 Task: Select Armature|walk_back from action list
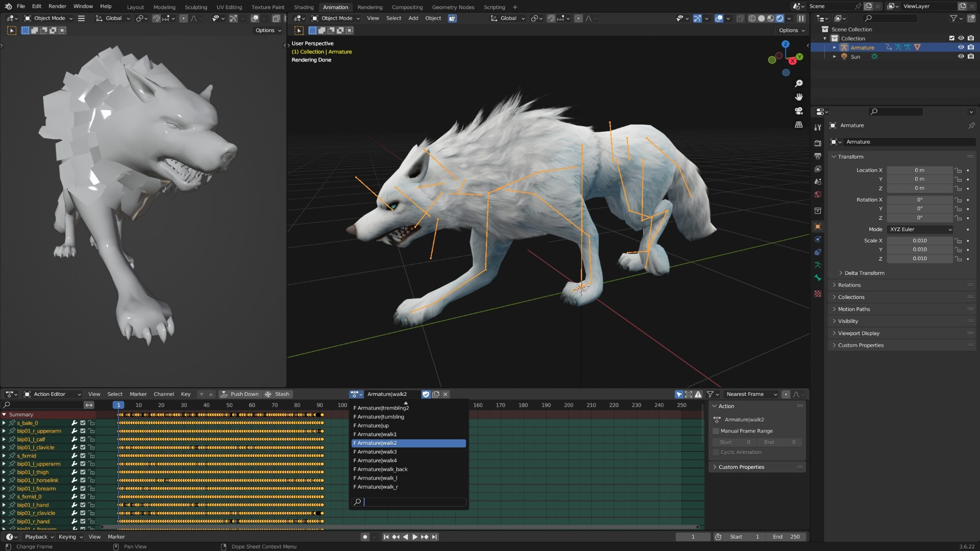point(408,469)
